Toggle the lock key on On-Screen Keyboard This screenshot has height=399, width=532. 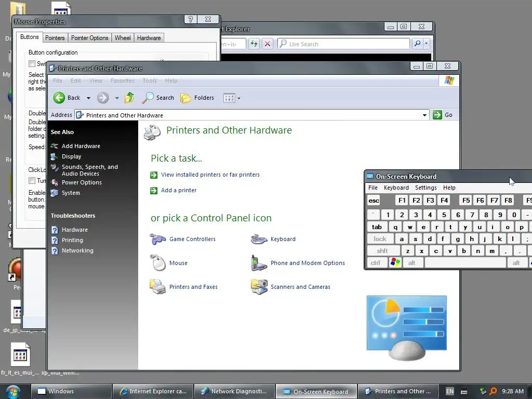380,239
